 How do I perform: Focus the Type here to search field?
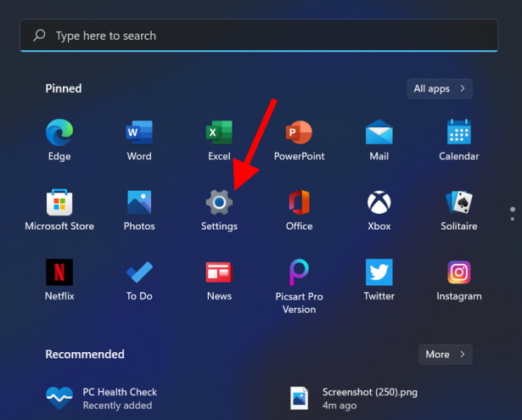259,36
